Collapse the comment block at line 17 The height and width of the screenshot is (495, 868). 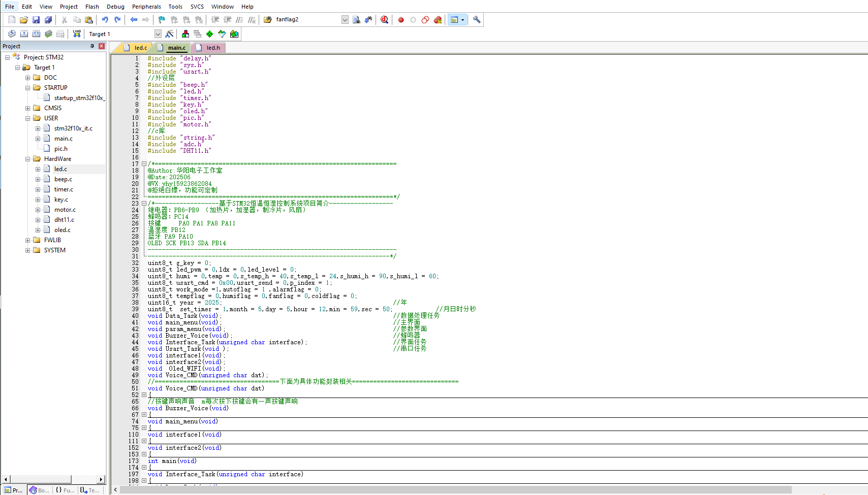coord(144,164)
